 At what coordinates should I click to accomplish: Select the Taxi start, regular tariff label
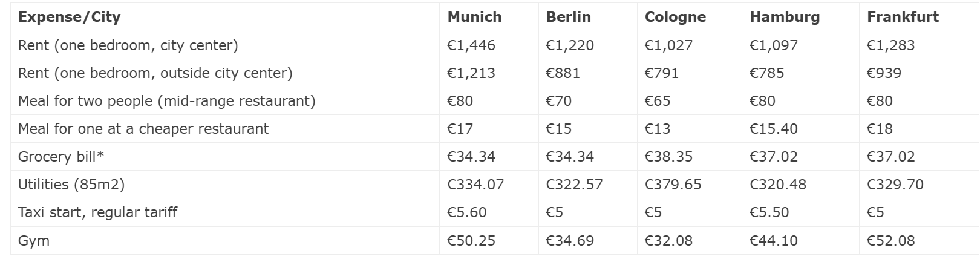coord(97,212)
